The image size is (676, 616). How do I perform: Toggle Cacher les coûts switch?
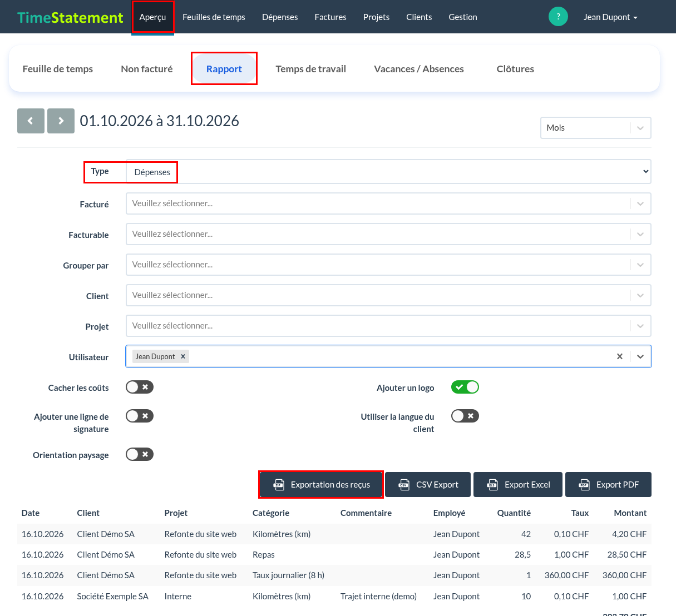click(140, 387)
